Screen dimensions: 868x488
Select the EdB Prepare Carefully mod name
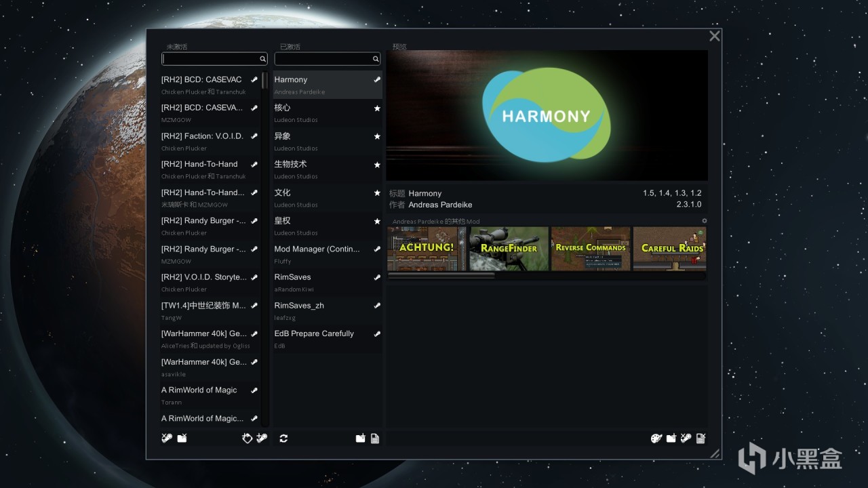(x=314, y=333)
